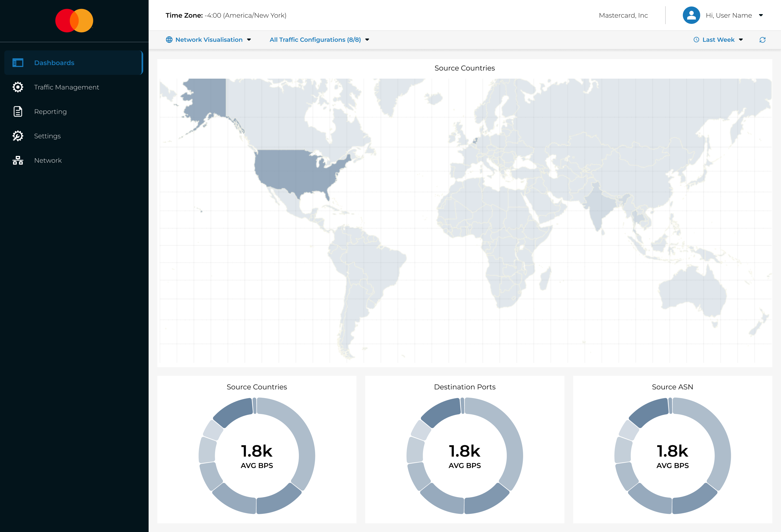Select United States on the map
Viewport: 781px width, 532px height.
pyautogui.click(x=296, y=171)
